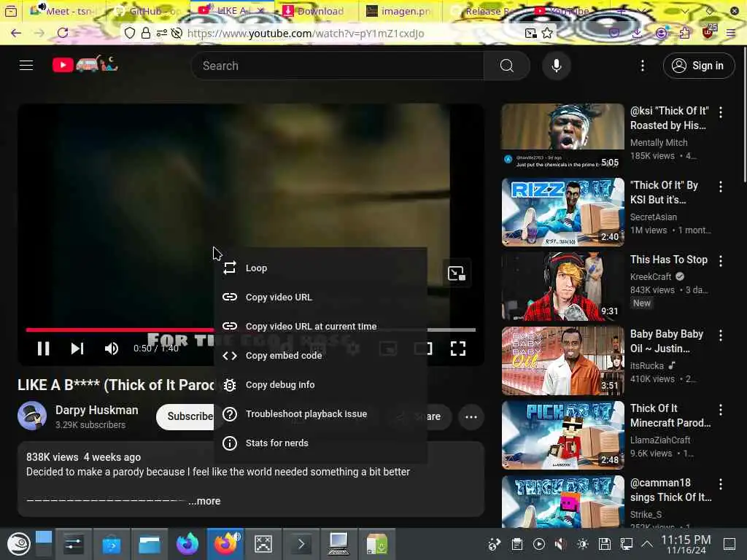Viewport: 747px width, 560px height.
Task: Switch to Download browser tab
Action: (315, 11)
